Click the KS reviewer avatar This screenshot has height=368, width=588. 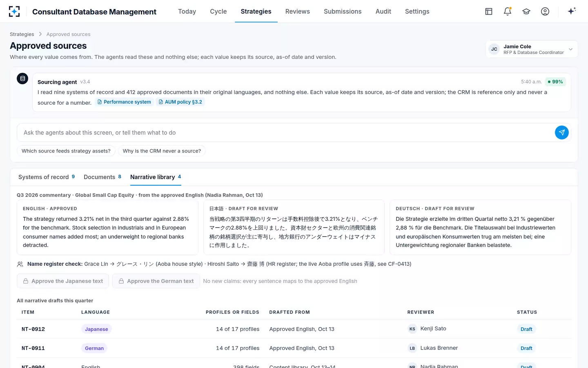tap(412, 329)
